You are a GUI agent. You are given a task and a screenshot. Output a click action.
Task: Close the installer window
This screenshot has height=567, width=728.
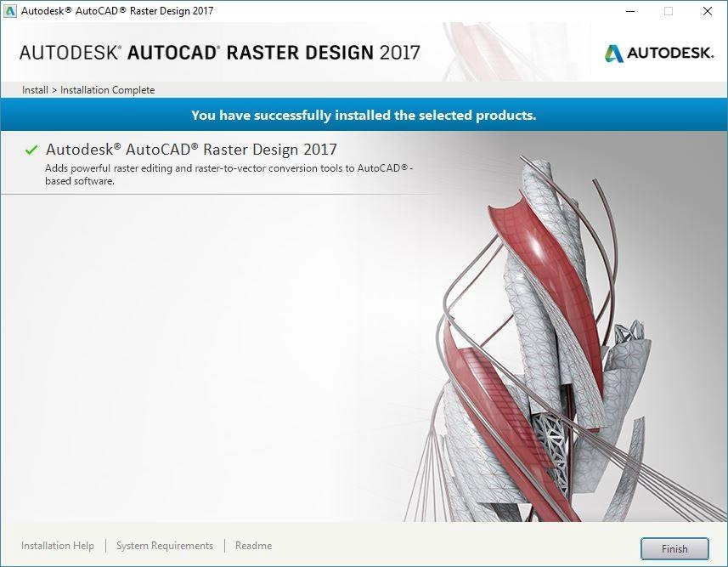click(707, 11)
